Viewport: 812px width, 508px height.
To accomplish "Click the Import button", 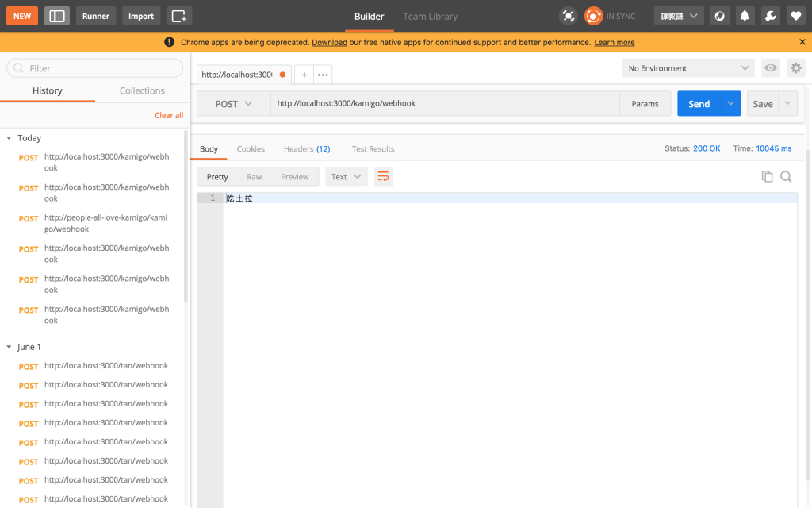I will coord(141,16).
